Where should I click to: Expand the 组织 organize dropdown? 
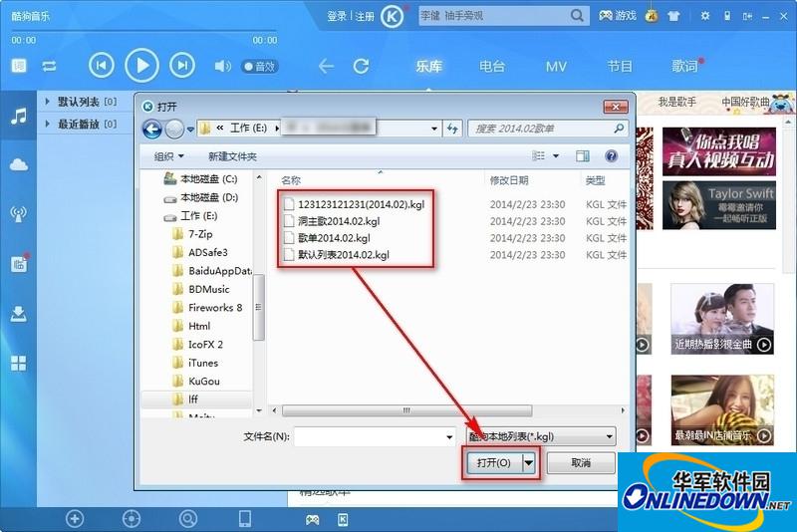pos(168,156)
